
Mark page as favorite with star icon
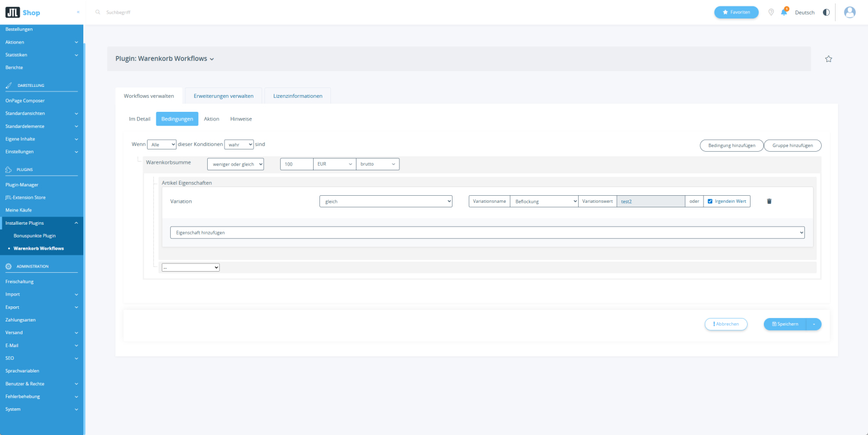pyautogui.click(x=828, y=59)
